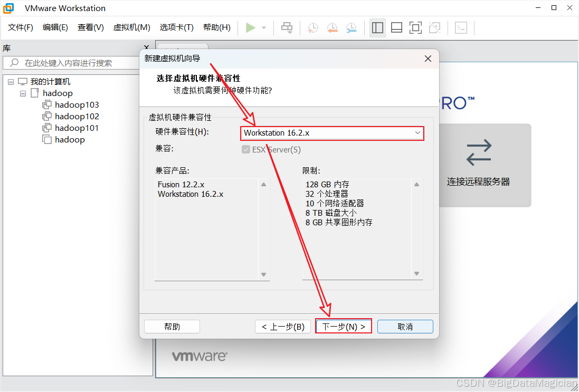Image resolution: width=579 pixels, height=392 pixels.
Task: Click compatible products list scroll up arrow
Action: 264,185
